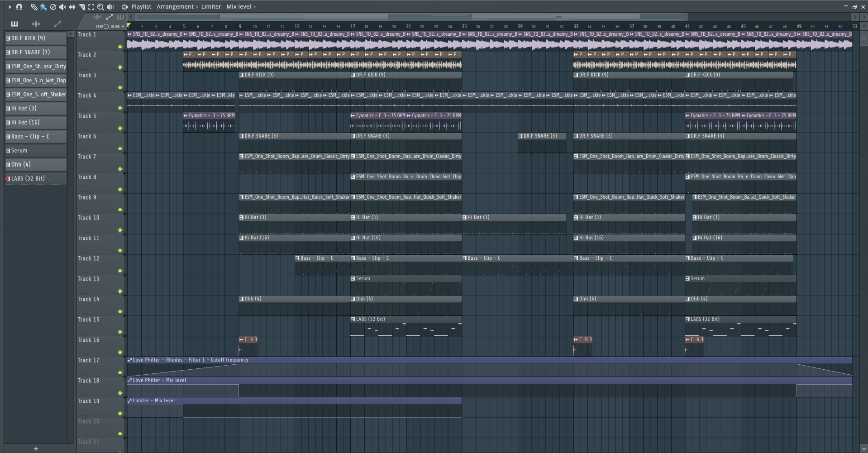
Task: Show pattern clips in the picker panel
Action: tap(14, 24)
